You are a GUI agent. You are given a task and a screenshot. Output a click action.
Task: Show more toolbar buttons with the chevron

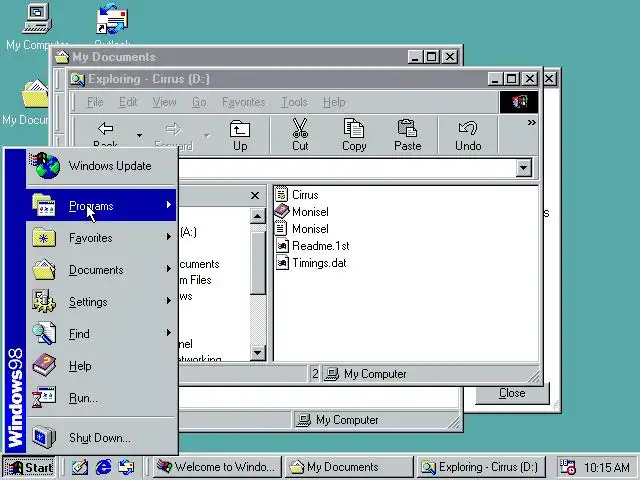(531, 122)
